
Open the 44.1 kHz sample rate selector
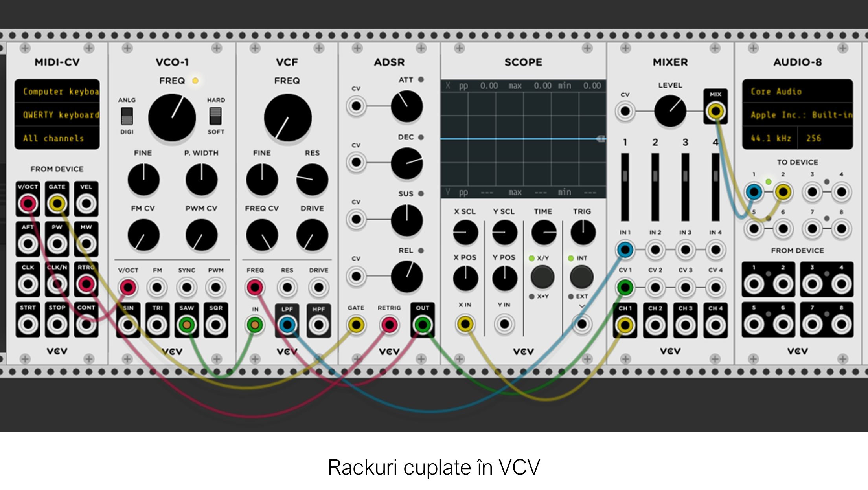770,138
